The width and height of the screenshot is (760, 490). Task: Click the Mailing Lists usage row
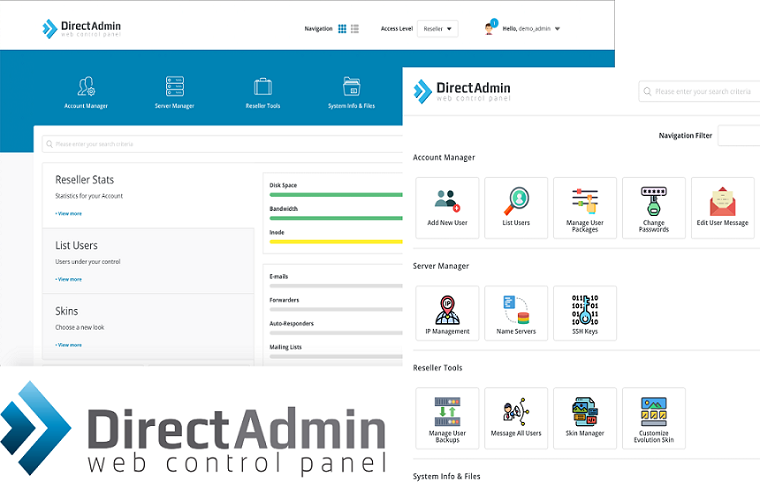336,351
